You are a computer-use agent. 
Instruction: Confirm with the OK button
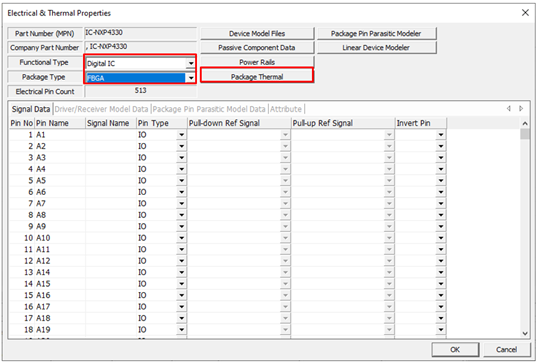455,349
